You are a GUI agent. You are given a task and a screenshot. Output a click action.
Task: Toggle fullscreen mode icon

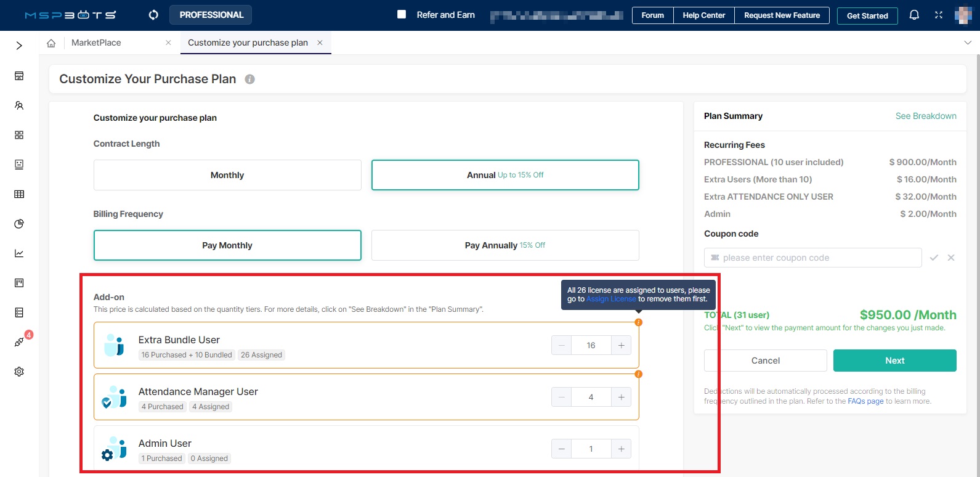coord(939,15)
